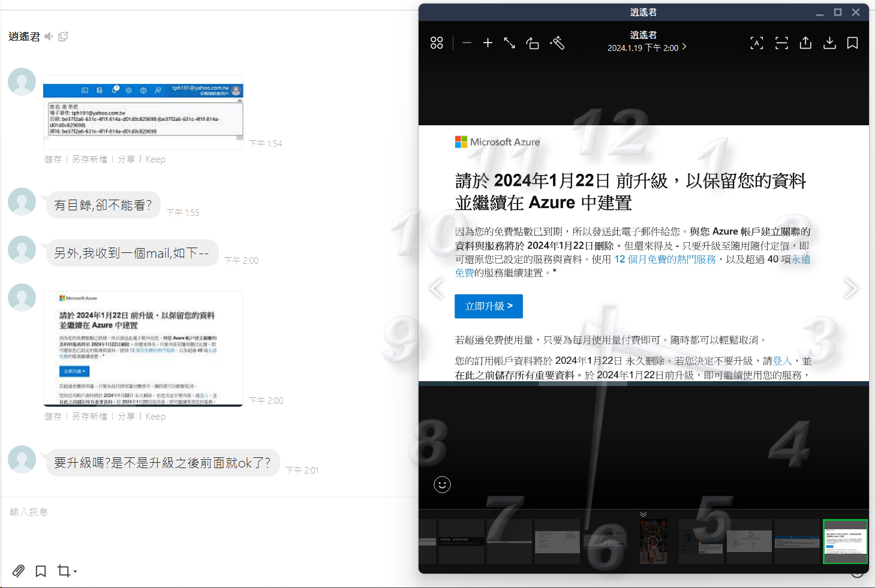Select the message 另外,我收到一個mail,如下--
The image size is (875, 588).
click(132, 253)
